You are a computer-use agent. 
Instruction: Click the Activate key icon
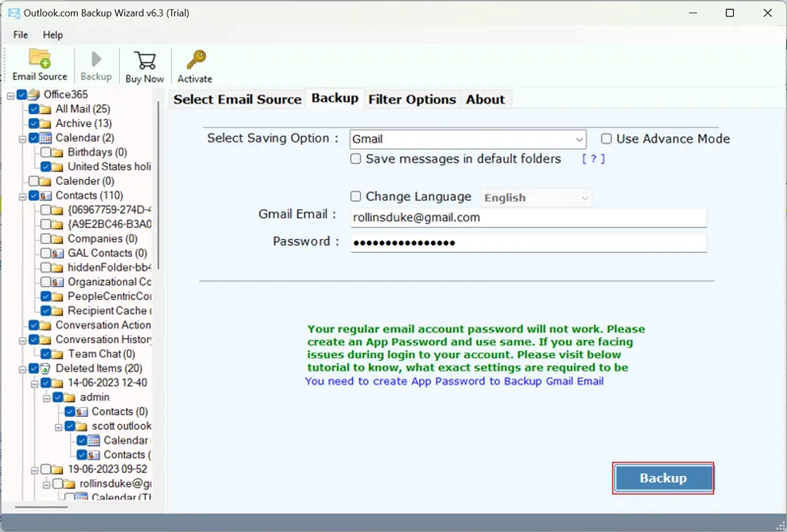pyautogui.click(x=195, y=59)
